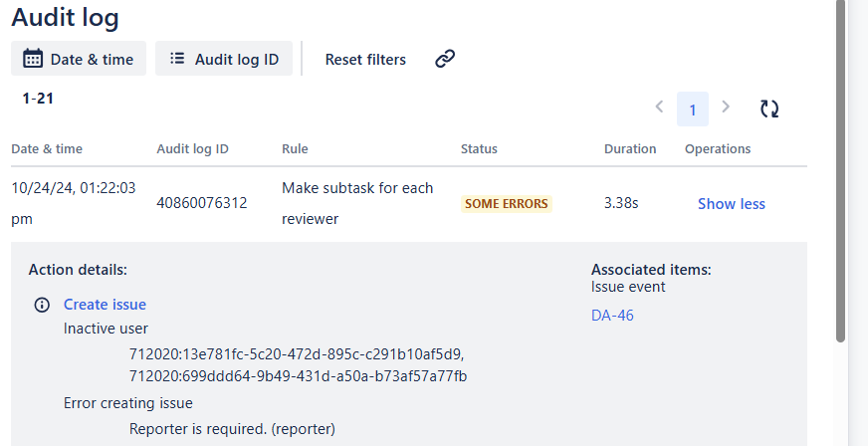Refresh the audit log list
868x446 pixels.
point(769,109)
